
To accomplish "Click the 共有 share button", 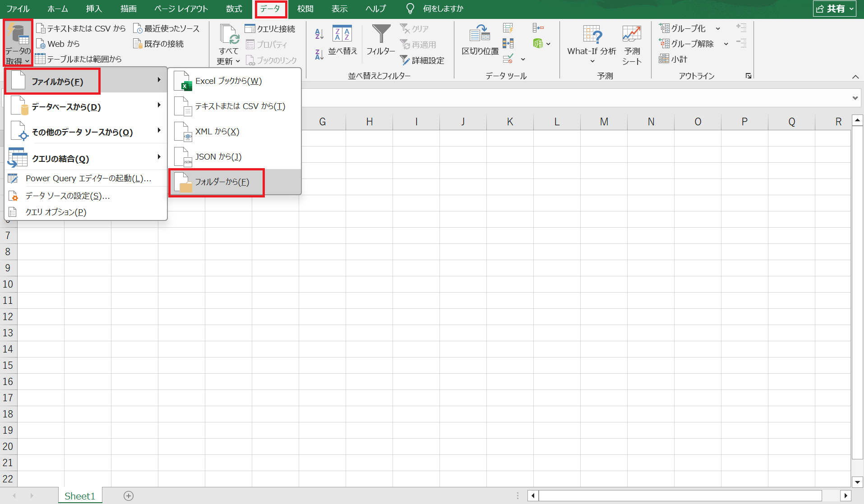I will click(x=834, y=9).
